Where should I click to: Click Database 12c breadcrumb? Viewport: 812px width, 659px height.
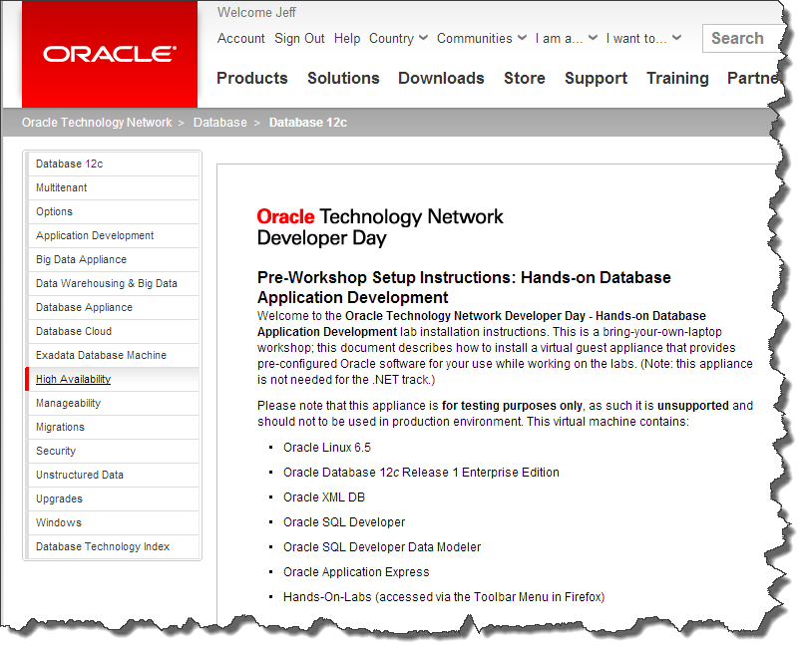[x=308, y=123]
